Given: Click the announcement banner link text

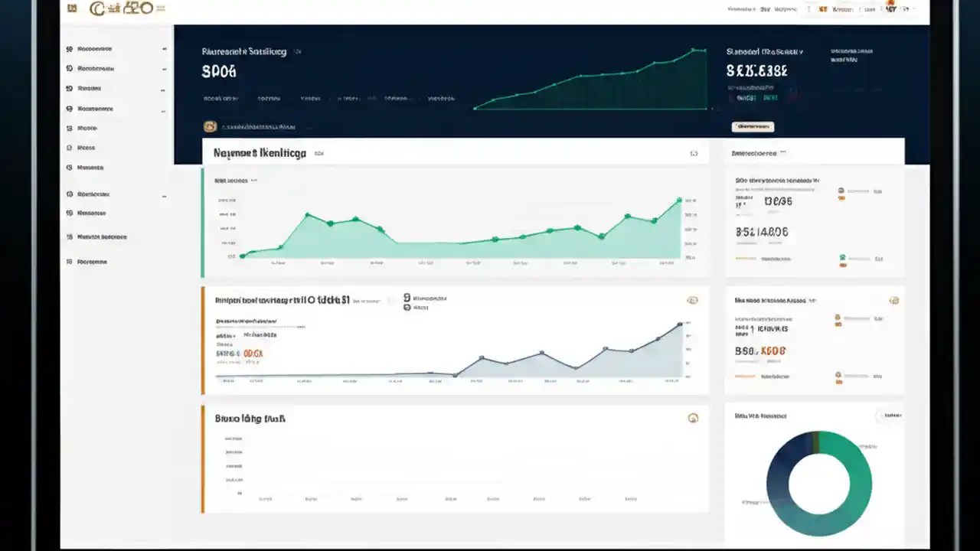Looking at the screenshot, I should coord(260,126).
